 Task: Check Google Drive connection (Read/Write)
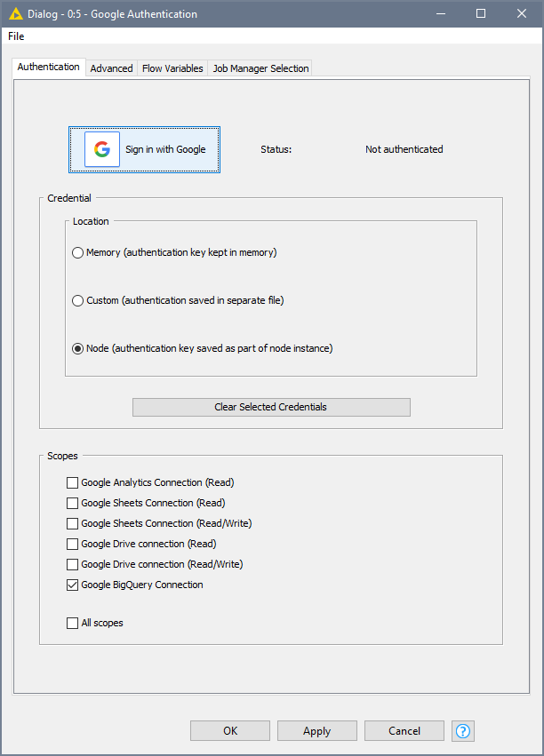click(x=72, y=564)
